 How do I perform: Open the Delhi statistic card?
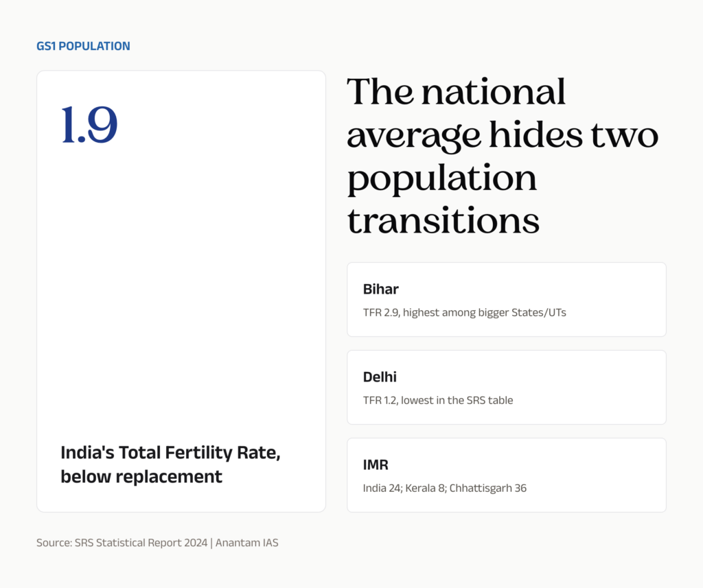[507, 387]
